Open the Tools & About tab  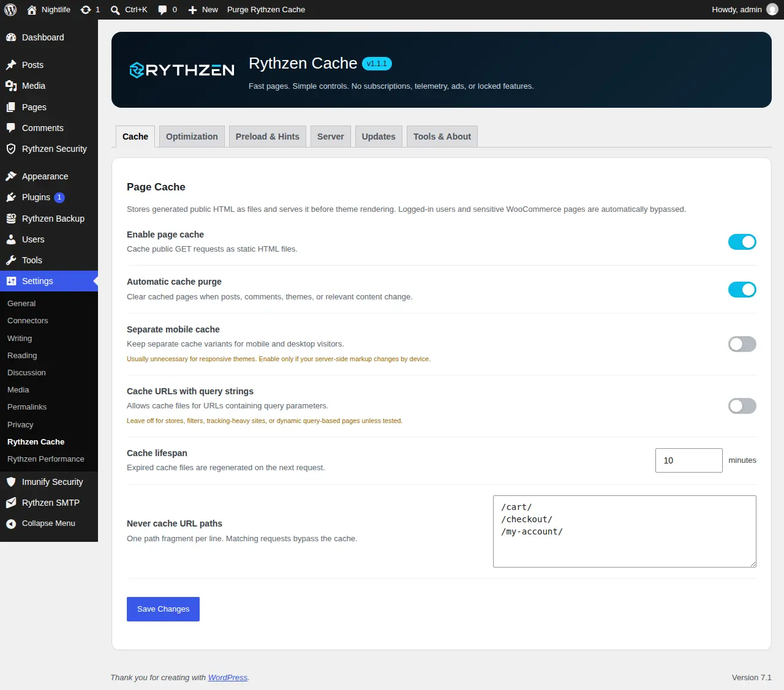442,137
